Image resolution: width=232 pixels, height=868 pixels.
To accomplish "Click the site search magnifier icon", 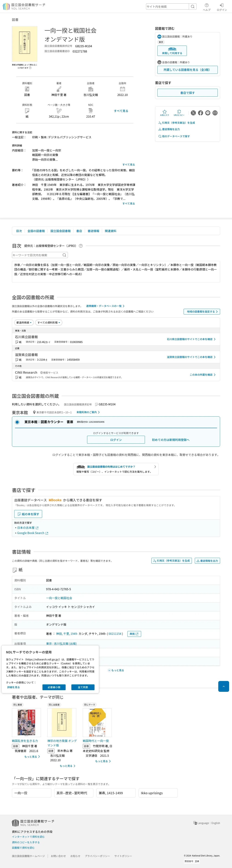I will pyautogui.click(x=192, y=6).
